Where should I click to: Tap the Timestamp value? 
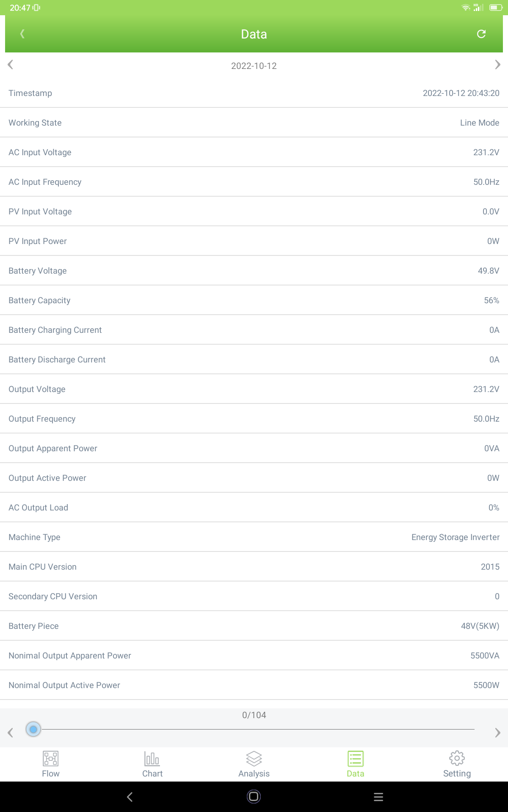461,93
